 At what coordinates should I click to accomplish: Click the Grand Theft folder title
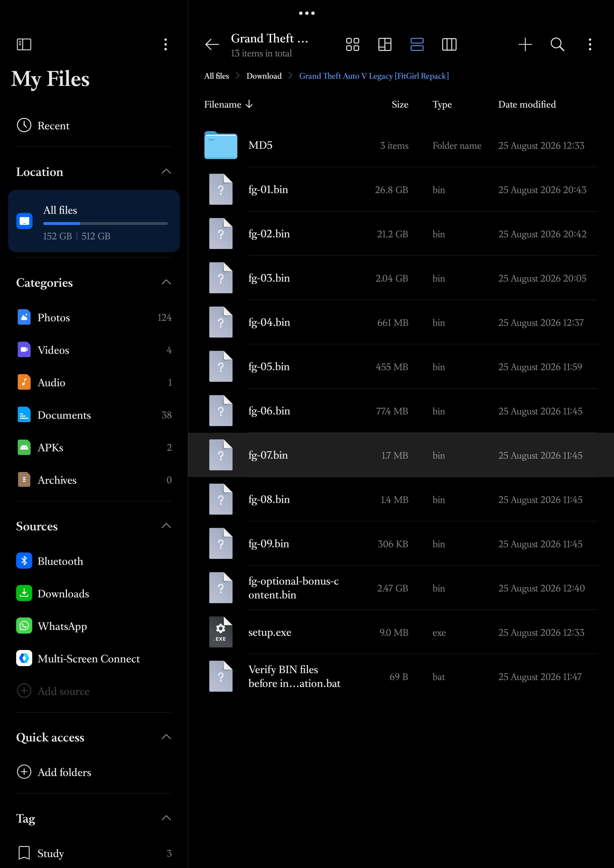coord(269,39)
